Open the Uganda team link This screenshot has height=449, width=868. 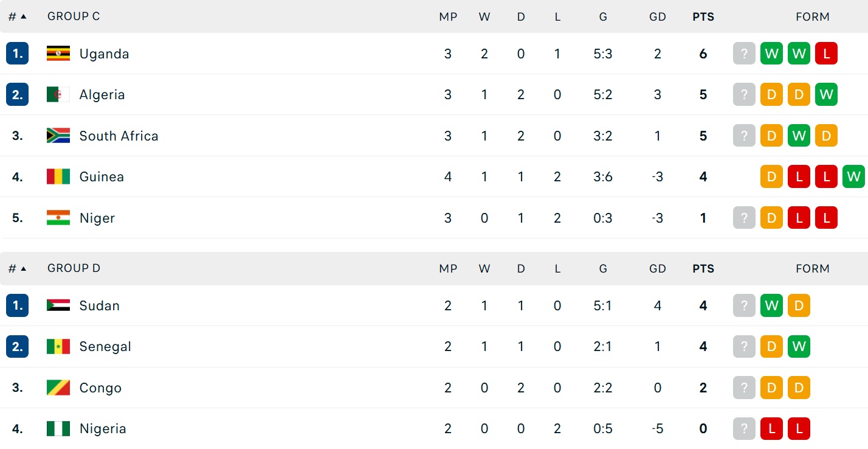tap(104, 54)
